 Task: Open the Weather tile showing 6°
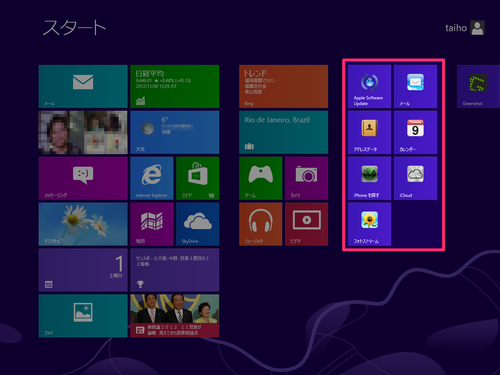(x=175, y=132)
